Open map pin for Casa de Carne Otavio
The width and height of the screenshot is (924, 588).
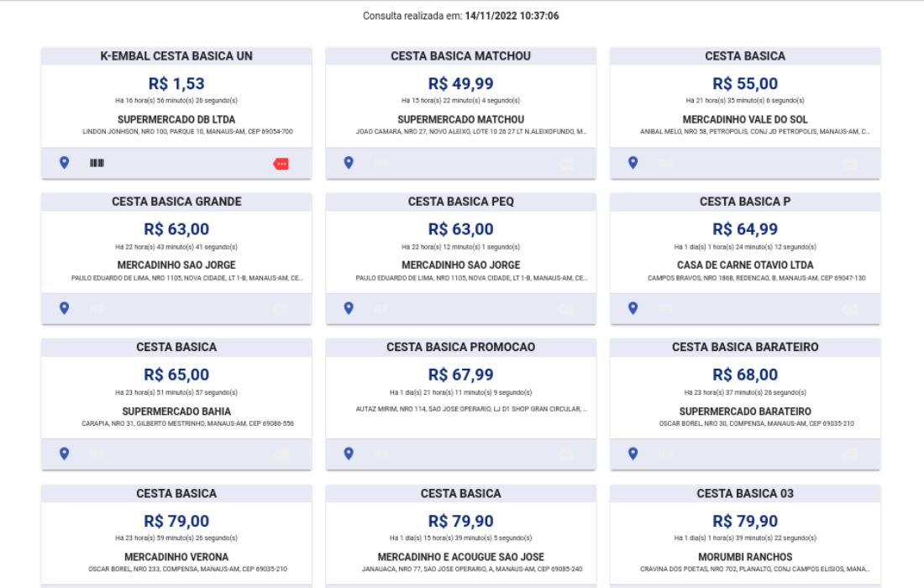[633, 308]
